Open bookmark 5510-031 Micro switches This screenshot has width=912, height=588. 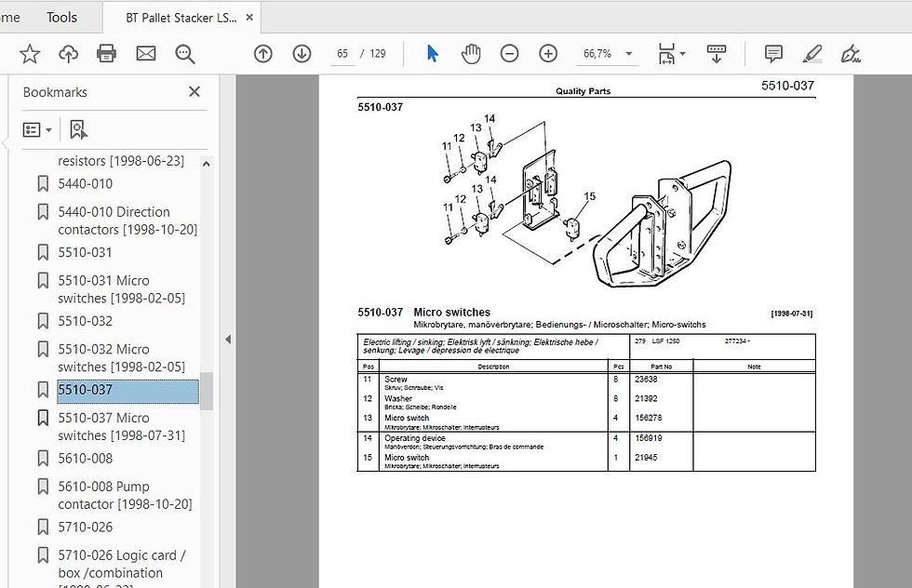click(121, 289)
